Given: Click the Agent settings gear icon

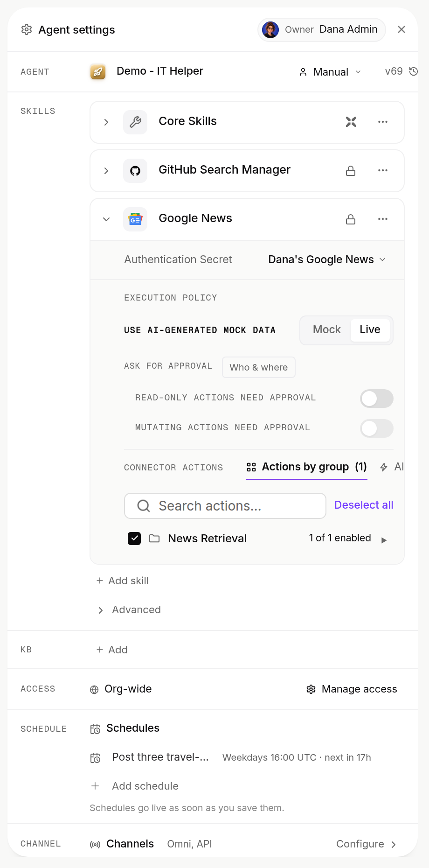Looking at the screenshot, I should (x=27, y=29).
